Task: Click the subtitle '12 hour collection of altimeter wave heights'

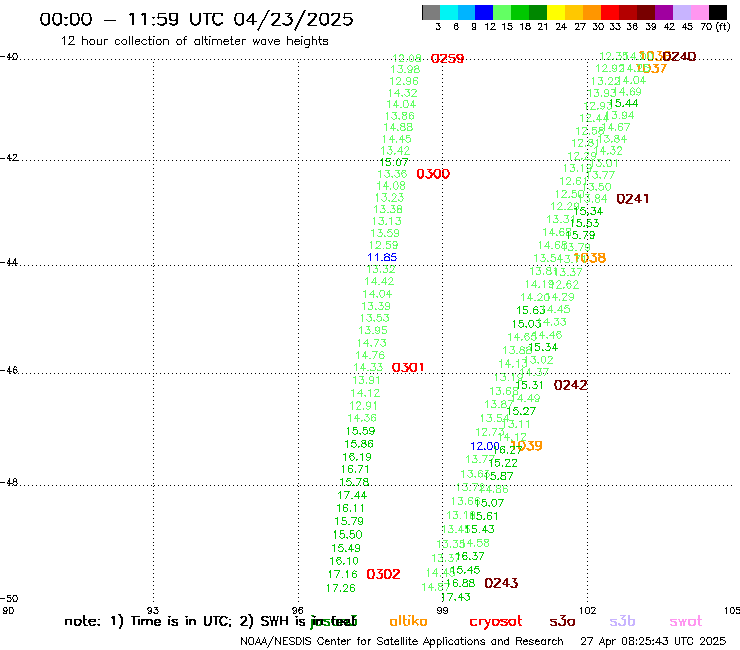Action: click(x=194, y=41)
